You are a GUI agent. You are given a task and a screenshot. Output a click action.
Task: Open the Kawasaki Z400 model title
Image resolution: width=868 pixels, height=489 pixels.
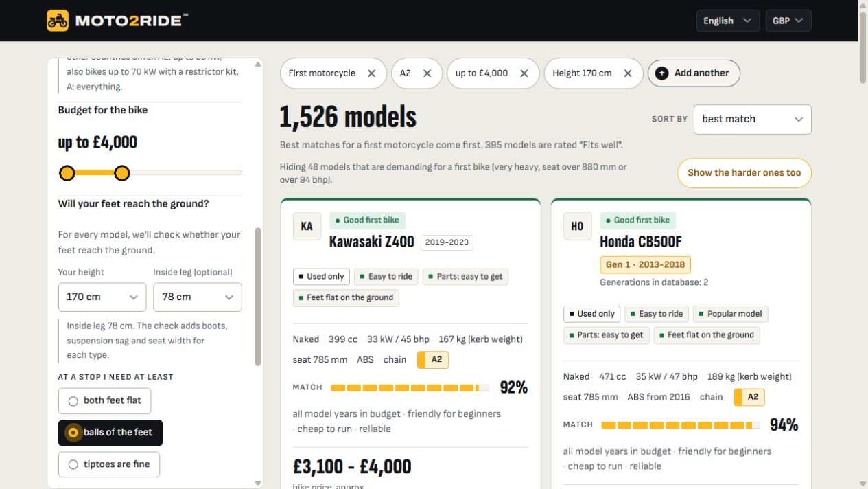click(371, 242)
